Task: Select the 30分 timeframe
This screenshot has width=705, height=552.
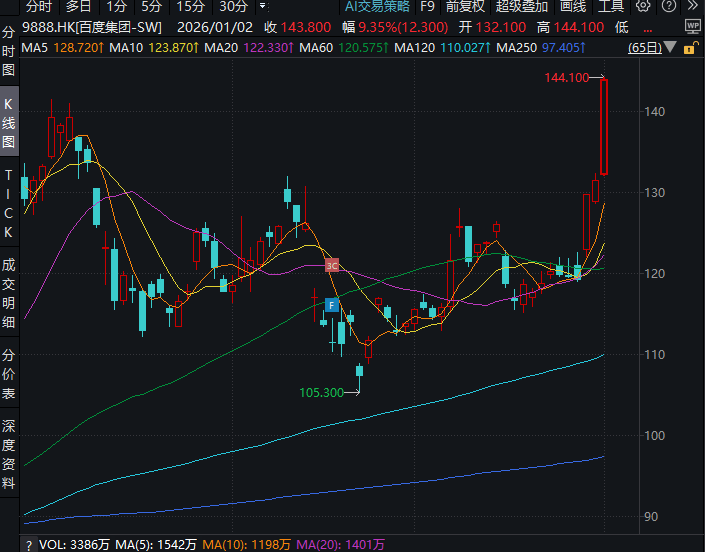Action: coord(233,6)
